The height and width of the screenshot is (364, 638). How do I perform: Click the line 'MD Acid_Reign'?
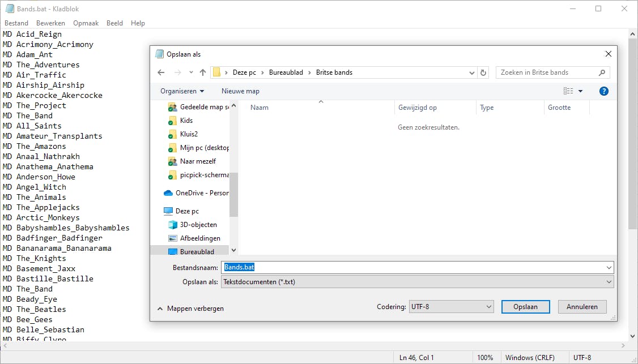pyautogui.click(x=32, y=34)
